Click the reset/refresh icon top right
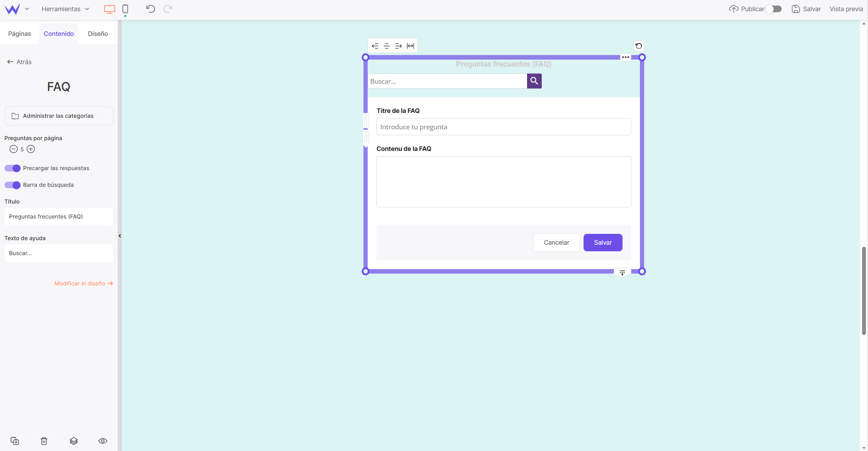Viewport: 868px width, 451px height. (x=638, y=46)
